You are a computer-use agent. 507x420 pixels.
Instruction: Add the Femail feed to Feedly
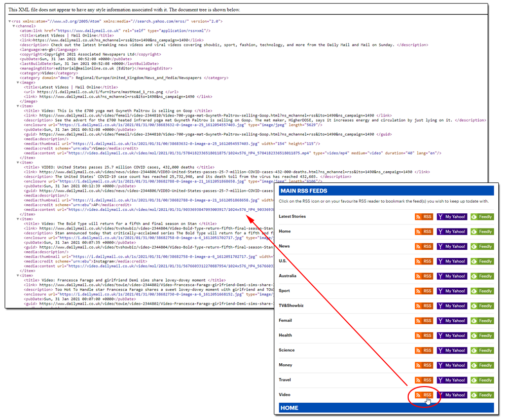(482, 321)
